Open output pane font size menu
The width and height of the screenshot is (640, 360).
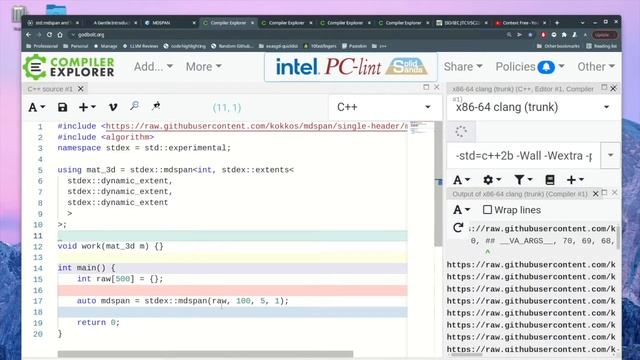pyautogui.click(x=462, y=210)
